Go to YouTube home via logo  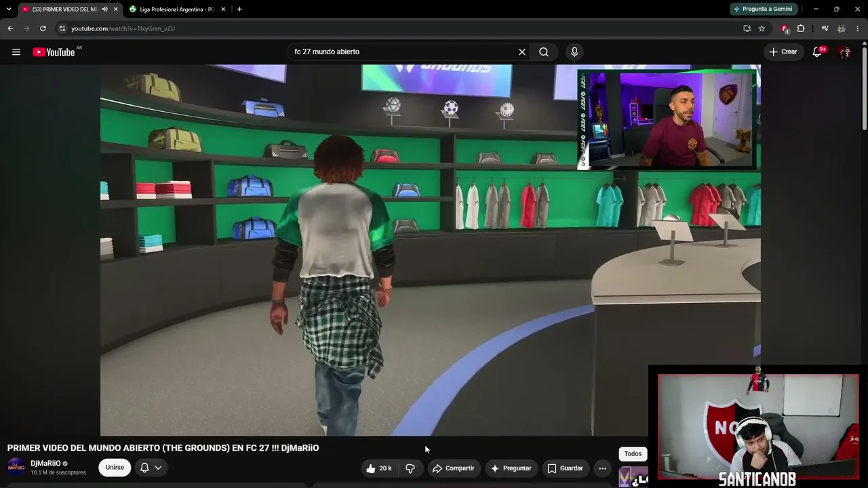point(54,52)
